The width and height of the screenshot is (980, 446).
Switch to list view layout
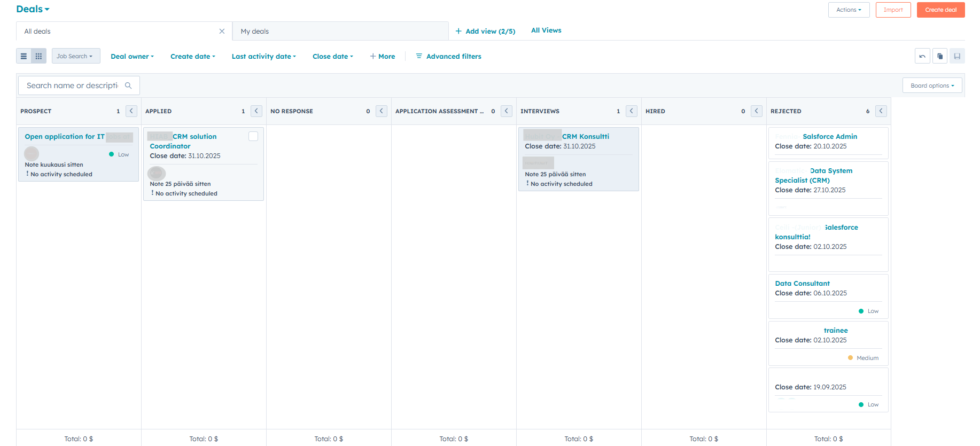click(x=24, y=56)
